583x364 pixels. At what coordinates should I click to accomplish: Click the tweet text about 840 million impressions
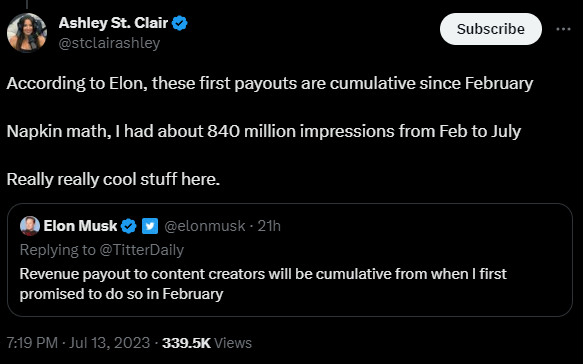pos(264,131)
